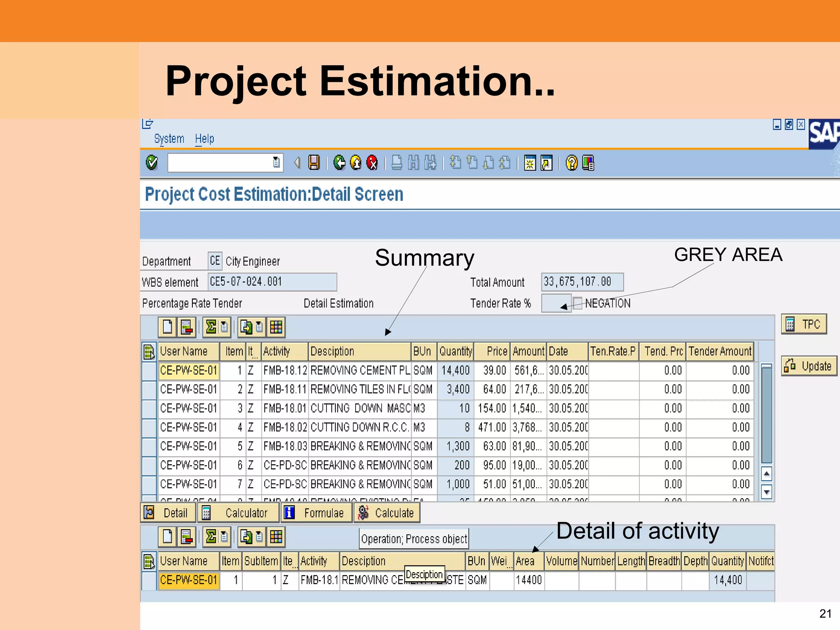The image size is (840, 630).
Task: Click the grid layout icon in detail toolbar
Action: 276,536
